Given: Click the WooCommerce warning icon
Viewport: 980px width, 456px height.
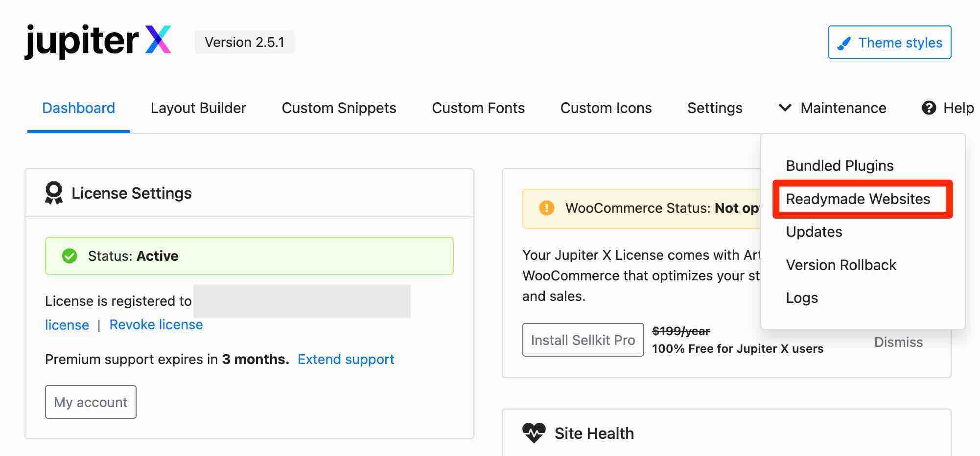Looking at the screenshot, I should 547,208.
